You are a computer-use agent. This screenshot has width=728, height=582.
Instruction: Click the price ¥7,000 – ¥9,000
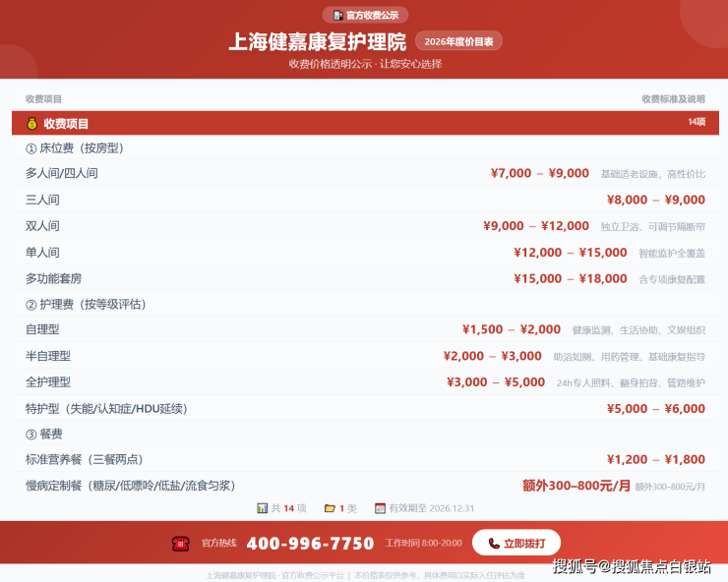coord(540,173)
